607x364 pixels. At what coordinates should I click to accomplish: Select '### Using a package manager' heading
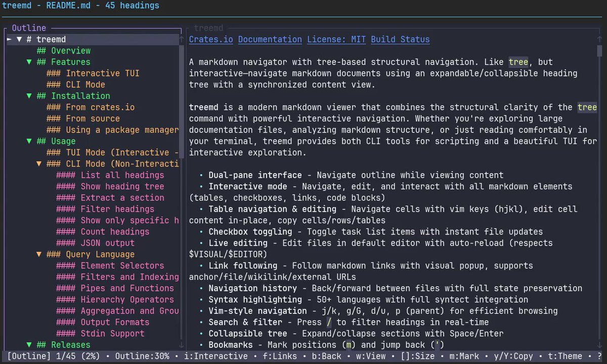pos(113,130)
